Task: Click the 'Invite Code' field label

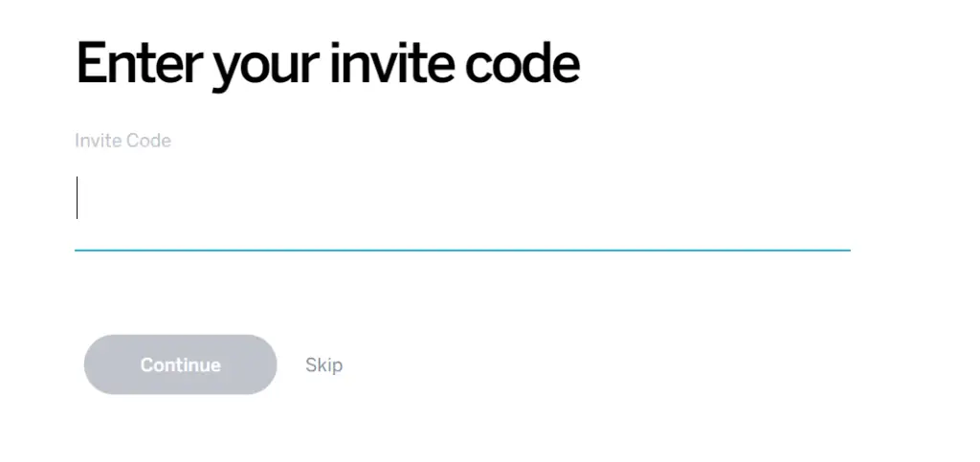Action: coord(123,141)
